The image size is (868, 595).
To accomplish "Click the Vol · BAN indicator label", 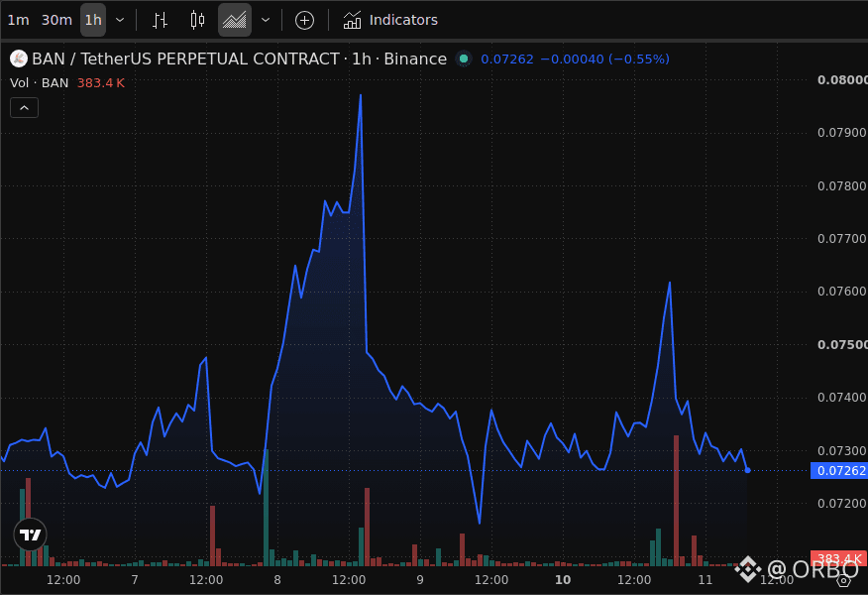I will click(x=40, y=83).
